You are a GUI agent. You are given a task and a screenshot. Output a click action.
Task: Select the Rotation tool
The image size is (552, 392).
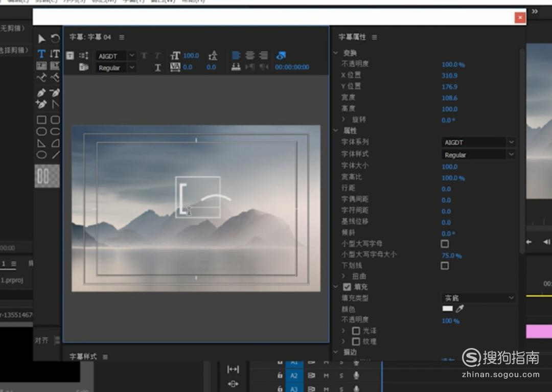(55, 38)
